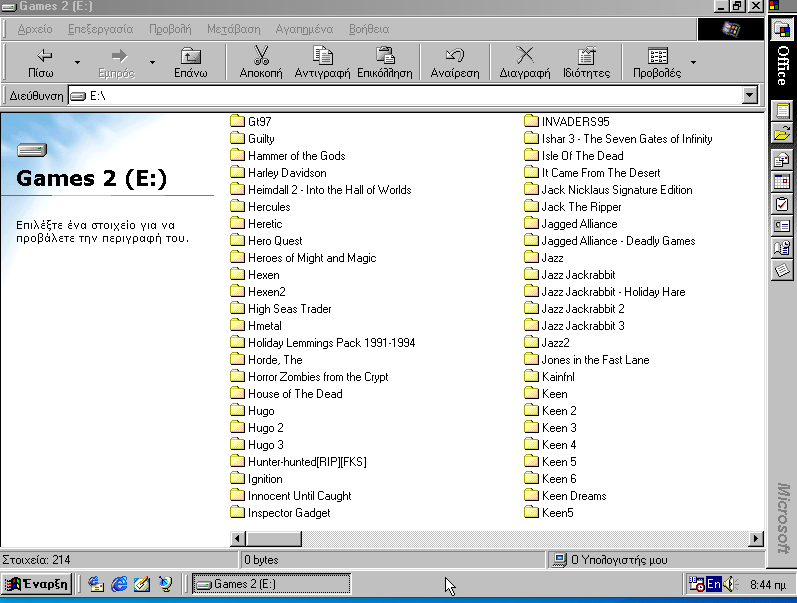Screen dimensions: 797x603
Task: Click the Delete (Διαγραφή) toolbar icon
Action: (x=525, y=62)
